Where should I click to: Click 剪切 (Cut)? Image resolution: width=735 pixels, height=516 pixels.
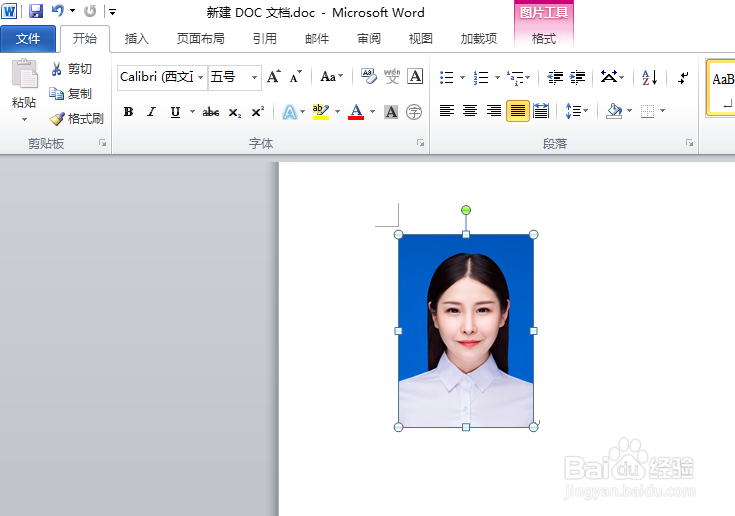[71, 69]
